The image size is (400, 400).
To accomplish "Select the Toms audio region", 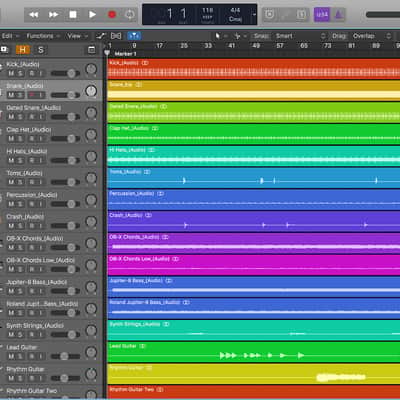I will pos(254,178).
